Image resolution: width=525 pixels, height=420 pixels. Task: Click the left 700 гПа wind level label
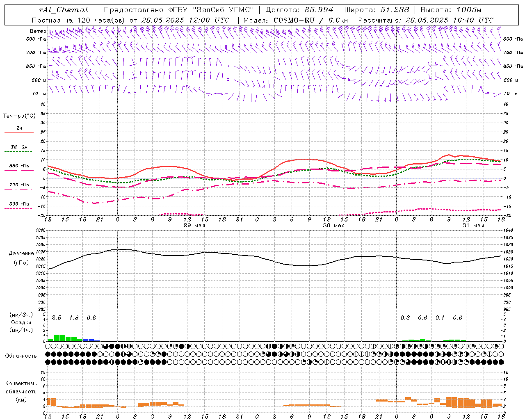point(36,52)
